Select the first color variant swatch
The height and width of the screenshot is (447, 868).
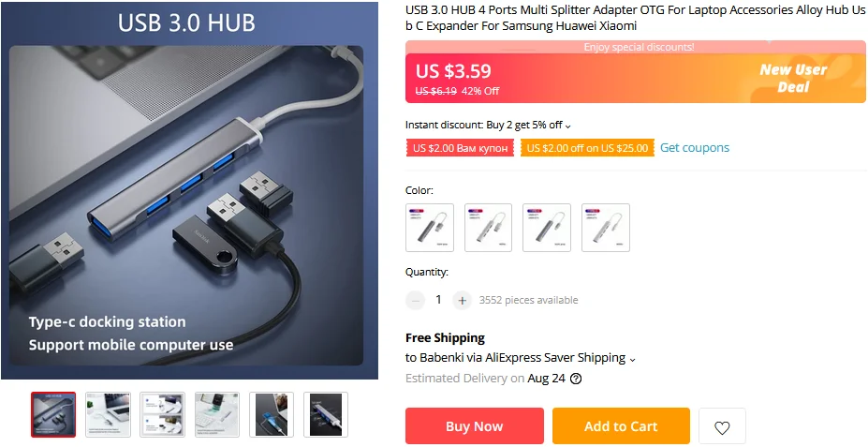coord(430,228)
